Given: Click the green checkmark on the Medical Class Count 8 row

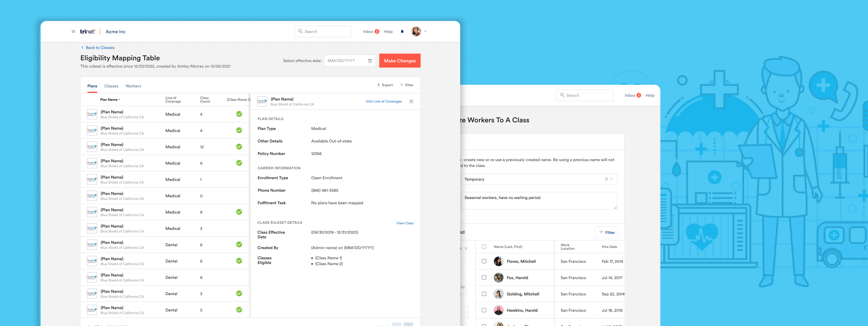Looking at the screenshot, I should [239, 212].
